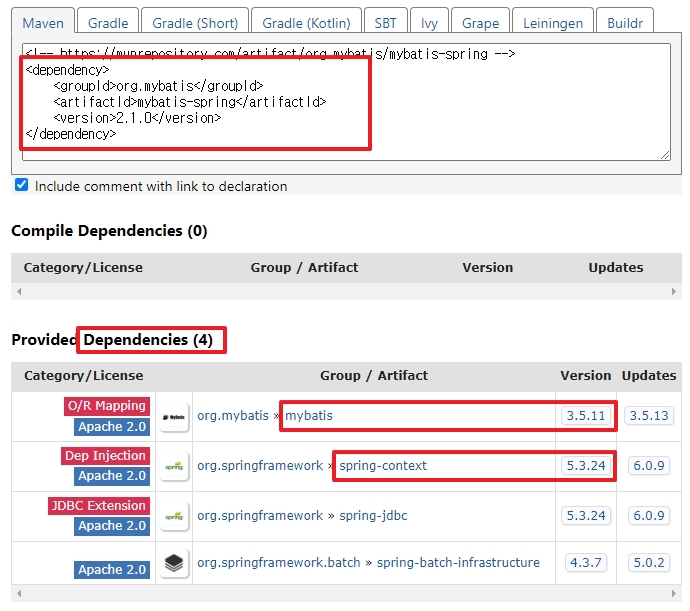Open the Gradle tab
The width and height of the screenshot is (690, 611).
coord(108,22)
